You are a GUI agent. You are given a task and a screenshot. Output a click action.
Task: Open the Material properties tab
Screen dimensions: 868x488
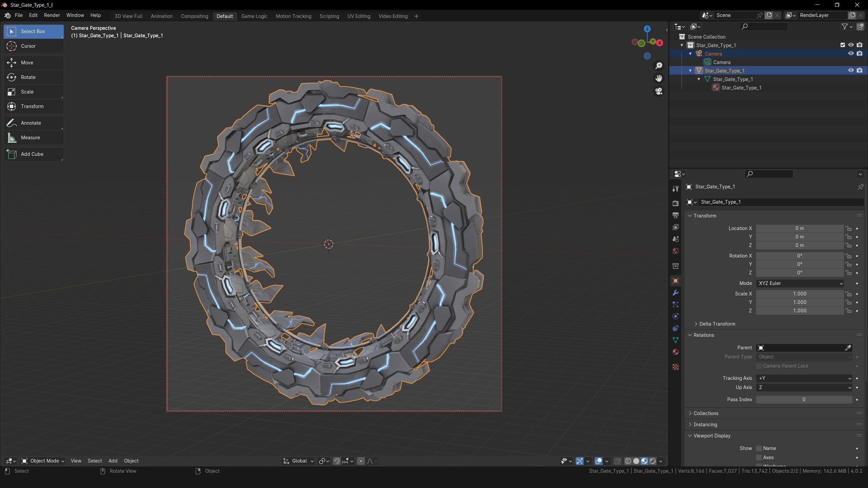pos(675,352)
